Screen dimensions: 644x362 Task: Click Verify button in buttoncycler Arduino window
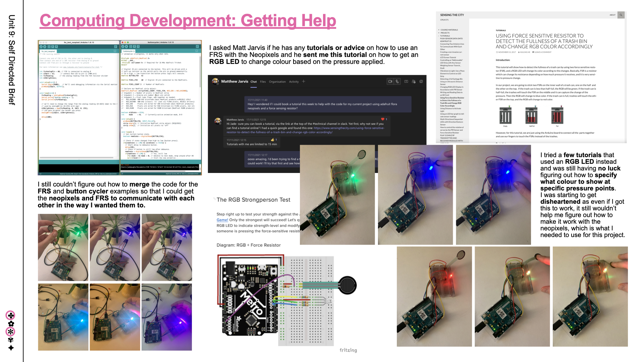[x=123, y=47]
